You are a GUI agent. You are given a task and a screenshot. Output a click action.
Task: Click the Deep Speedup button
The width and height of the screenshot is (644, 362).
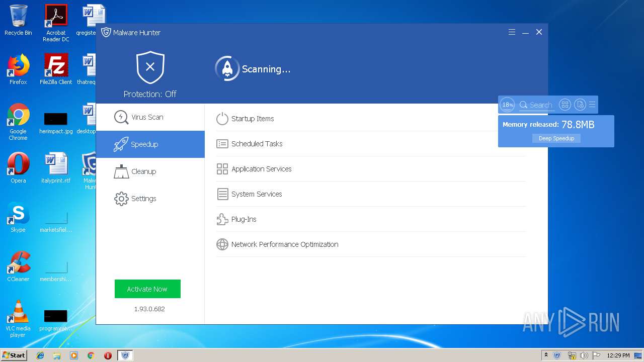point(556,138)
